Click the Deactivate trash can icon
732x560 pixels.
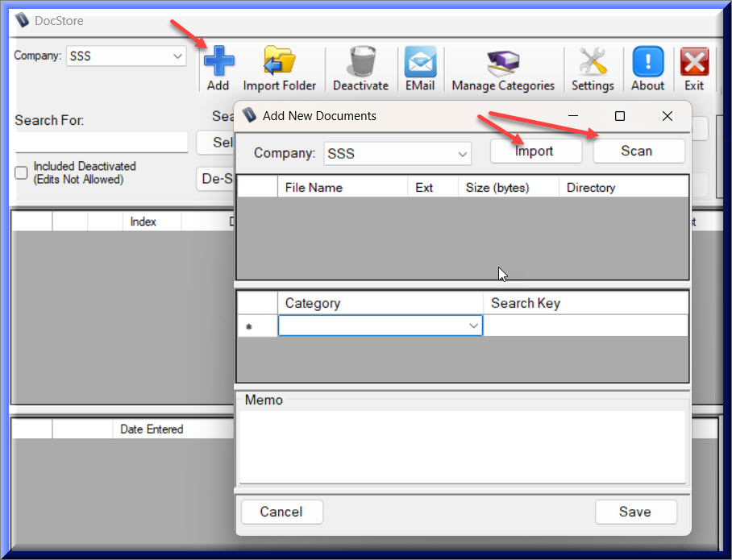coord(360,62)
